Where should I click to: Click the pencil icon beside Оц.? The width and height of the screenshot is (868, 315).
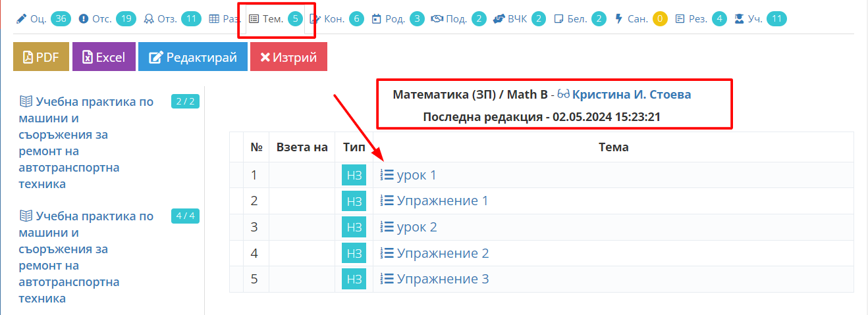point(22,19)
